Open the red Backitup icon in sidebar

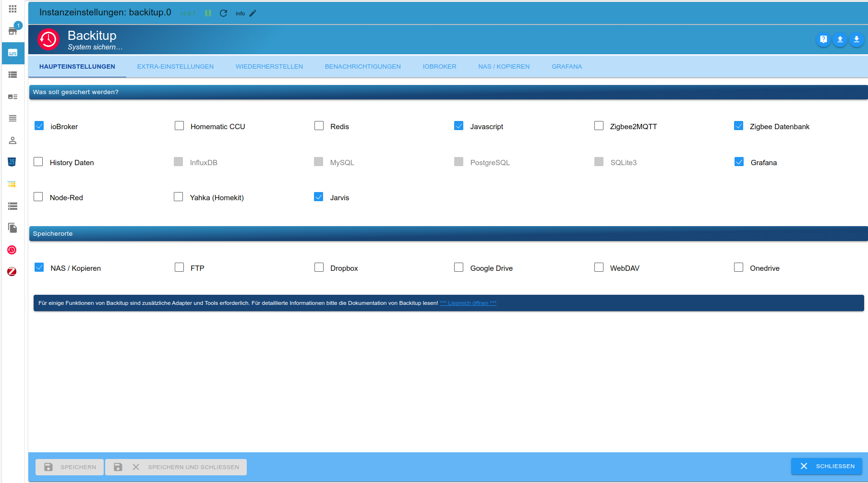[x=12, y=250]
